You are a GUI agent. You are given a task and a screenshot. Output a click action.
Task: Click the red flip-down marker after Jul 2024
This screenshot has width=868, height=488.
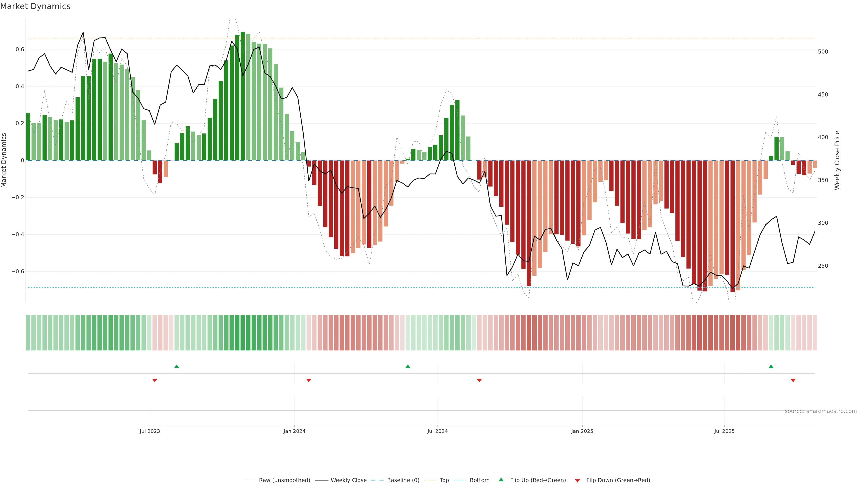pyautogui.click(x=479, y=380)
